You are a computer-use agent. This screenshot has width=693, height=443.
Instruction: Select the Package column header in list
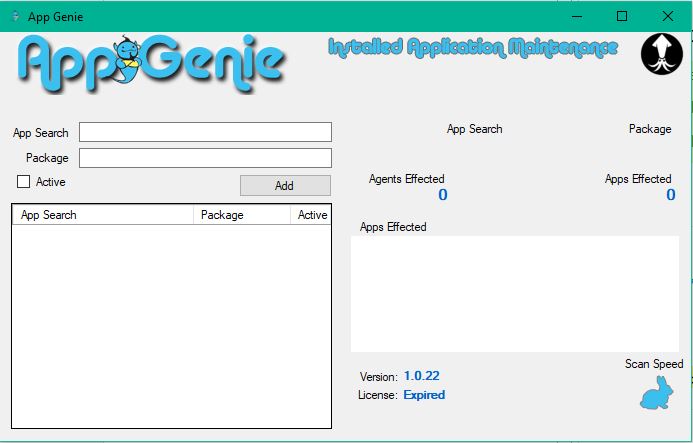[242, 215]
